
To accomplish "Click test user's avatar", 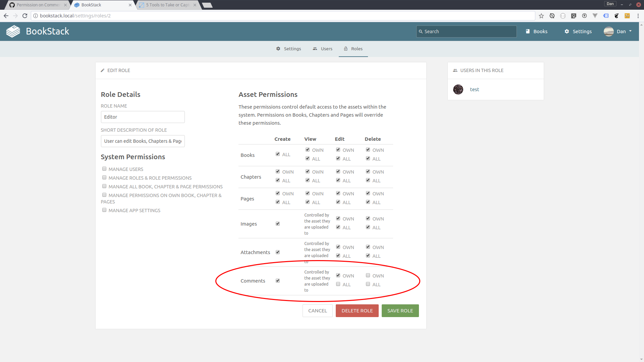I will [458, 89].
